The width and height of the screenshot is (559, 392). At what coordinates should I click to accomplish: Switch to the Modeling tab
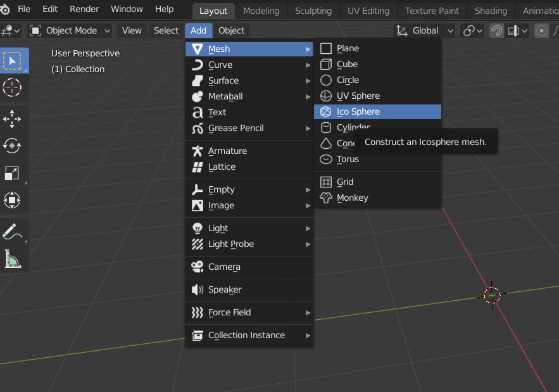point(261,10)
